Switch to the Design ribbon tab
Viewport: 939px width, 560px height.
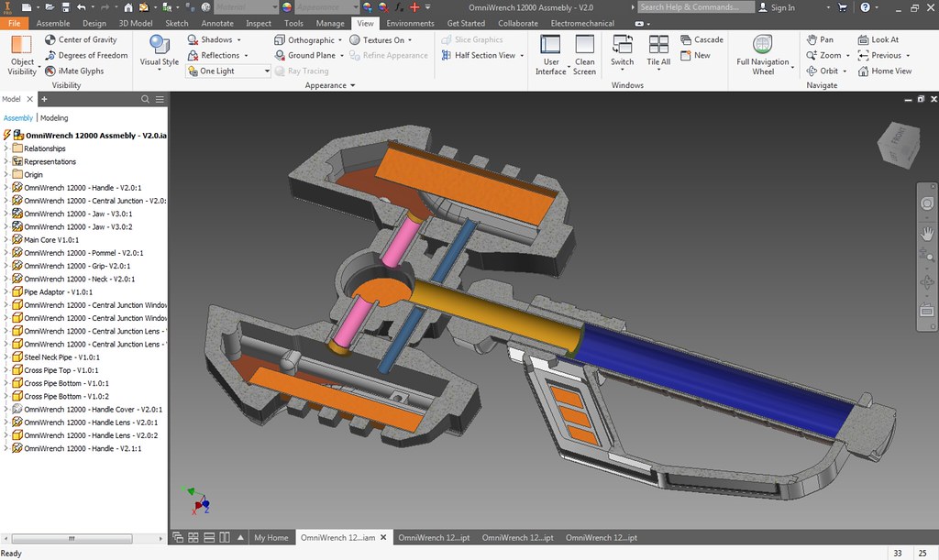pyautogui.click(x=94, y=23)
